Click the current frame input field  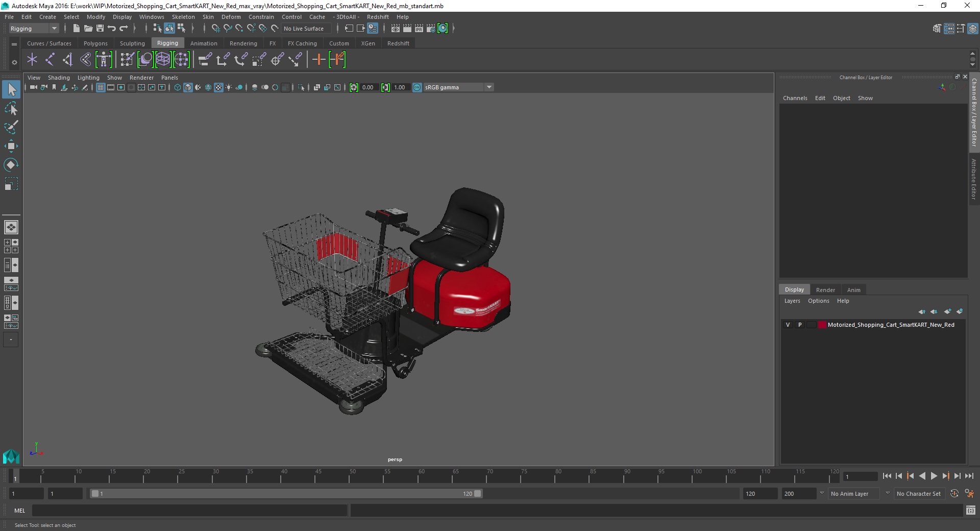point(861,476)
